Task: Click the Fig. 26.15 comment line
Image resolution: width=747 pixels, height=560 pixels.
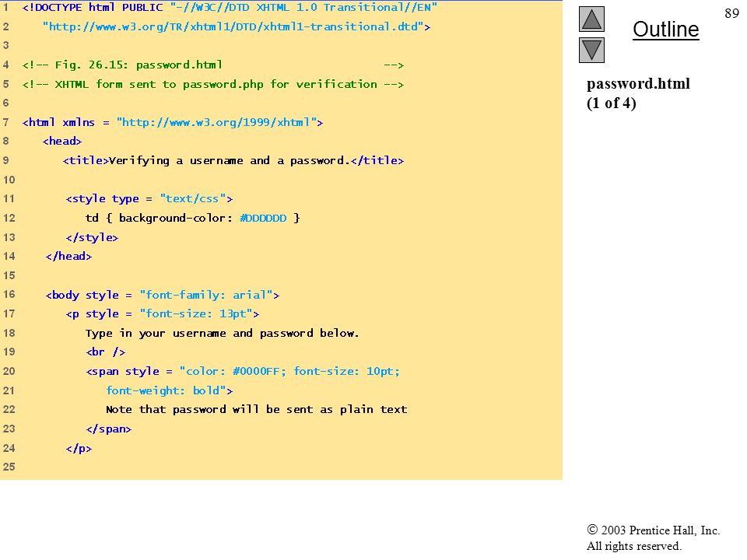Action: (x=213, y=65)
